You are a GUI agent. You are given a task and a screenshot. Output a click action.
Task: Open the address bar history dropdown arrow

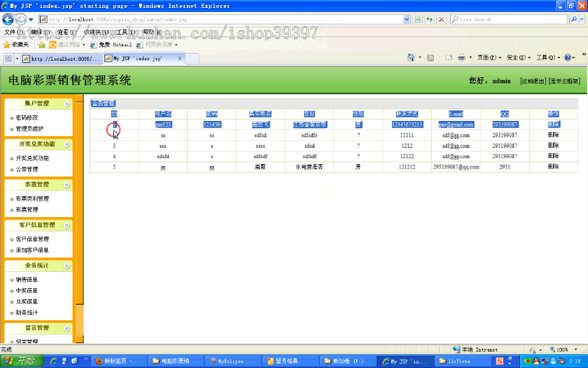406,20
